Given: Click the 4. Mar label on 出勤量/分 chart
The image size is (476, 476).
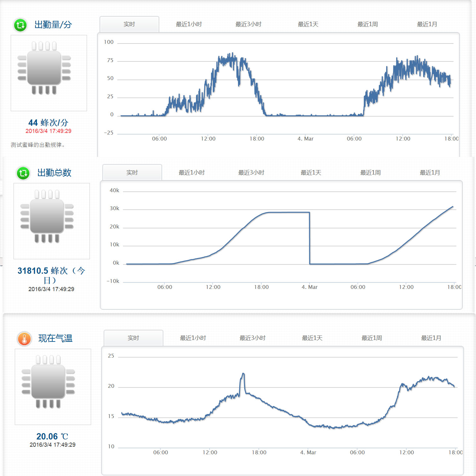Looking at the screenshot, I should pyautogui.click(x=305, y=139).
